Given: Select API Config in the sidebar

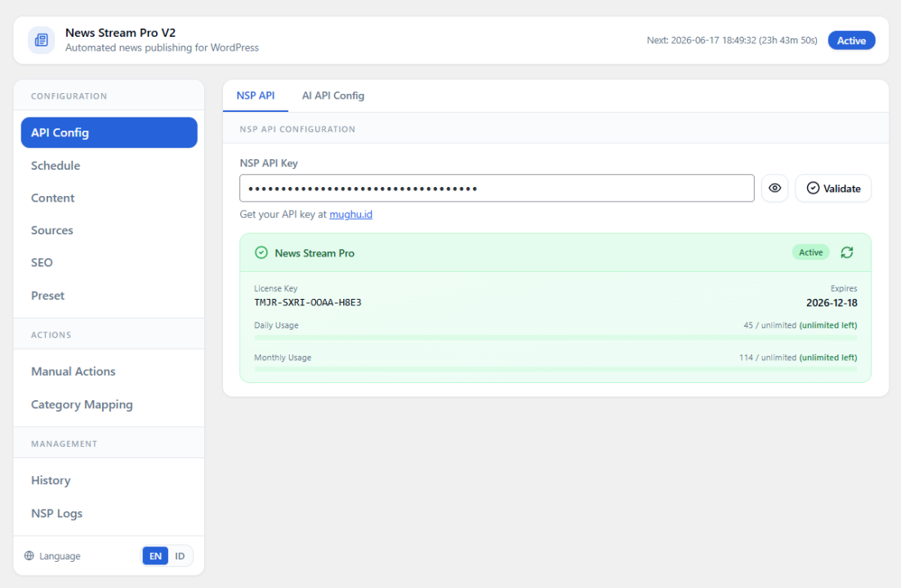Looking at the screenshot, I should point(109,132).
